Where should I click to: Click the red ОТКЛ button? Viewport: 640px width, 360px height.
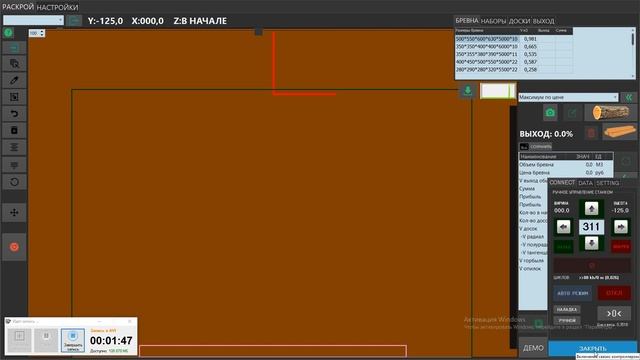[x=614, y=293]
